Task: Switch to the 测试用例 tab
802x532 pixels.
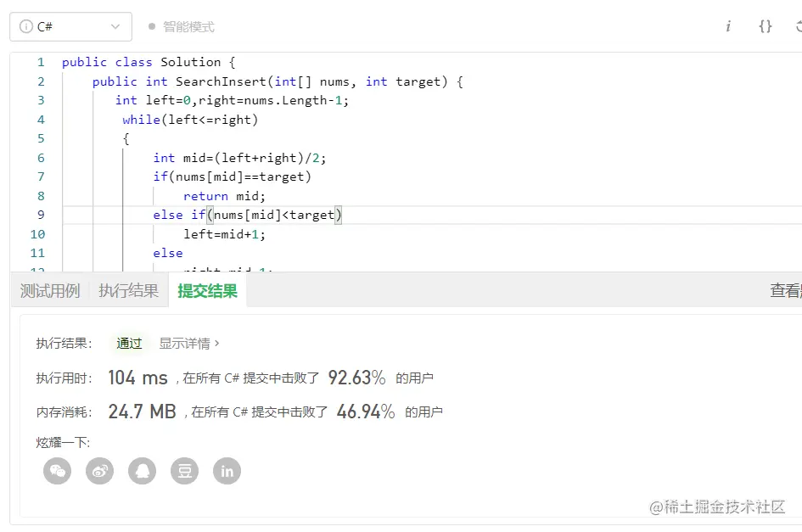Action: [x=50, y=291]
